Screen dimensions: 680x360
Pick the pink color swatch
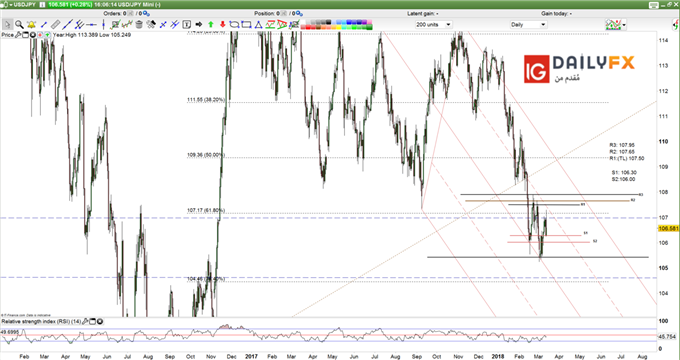tap(369, 22)
